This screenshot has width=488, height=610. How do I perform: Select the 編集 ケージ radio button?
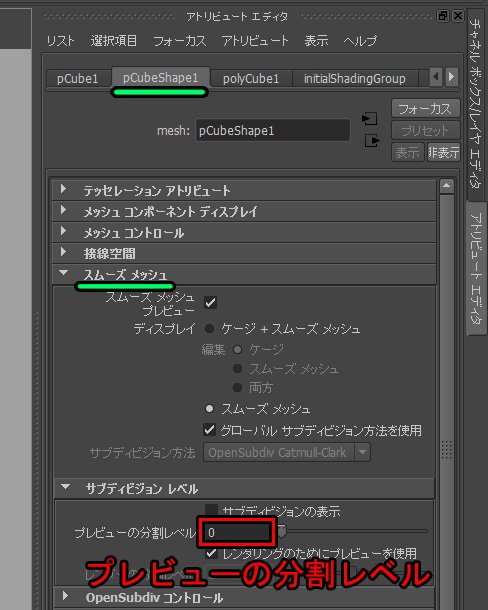click(x=237, y=349)
